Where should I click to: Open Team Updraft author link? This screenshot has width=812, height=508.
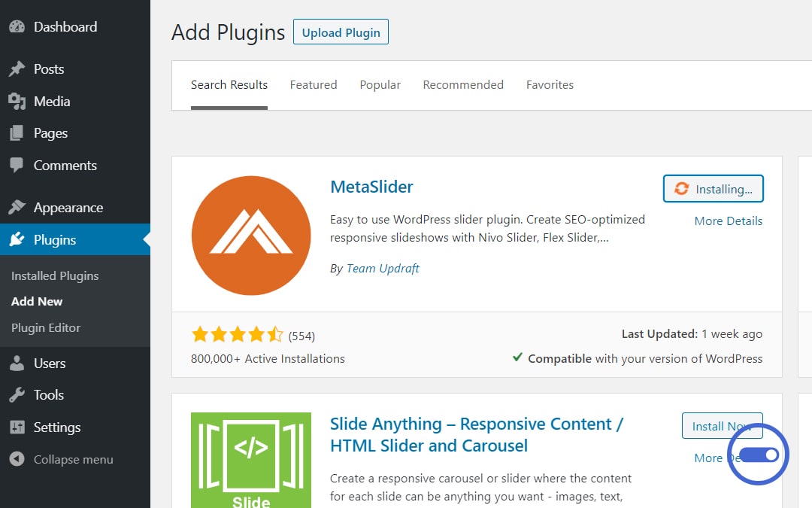click(x=383, y=269)
